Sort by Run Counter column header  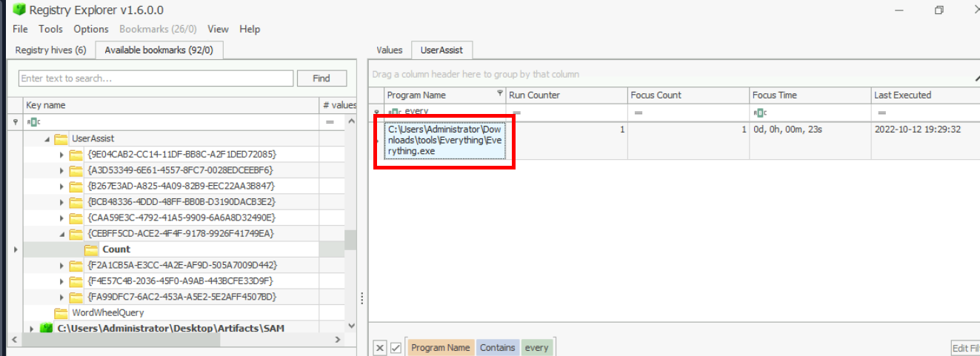(x=567, y=95)
